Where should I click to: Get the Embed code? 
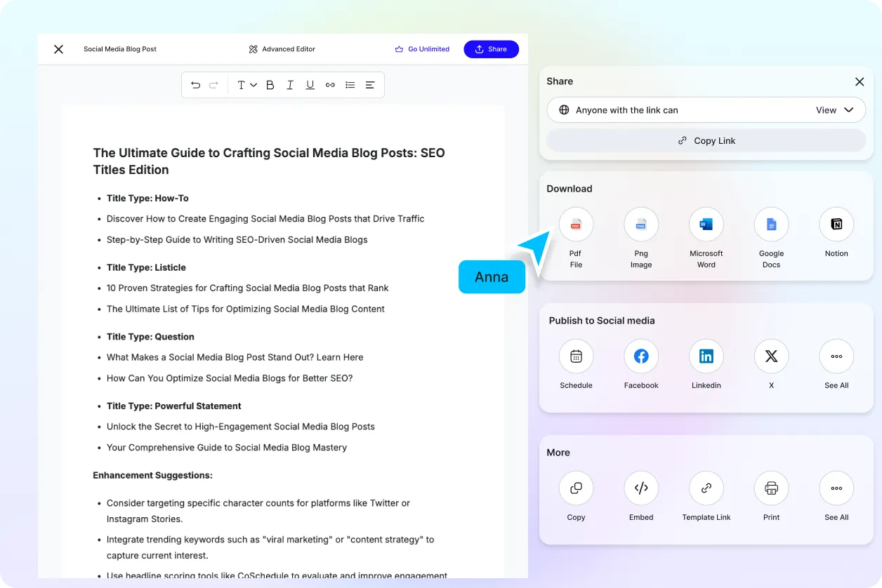(641, 488)
